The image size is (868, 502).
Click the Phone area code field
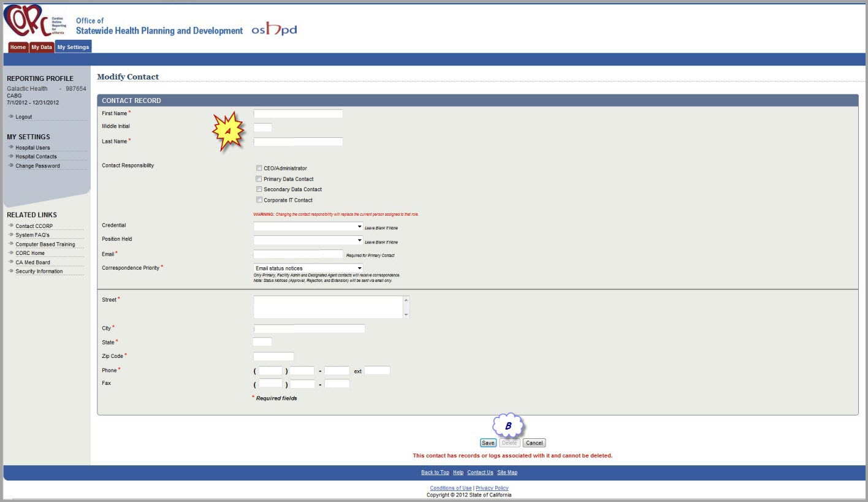tap(270, 371)
